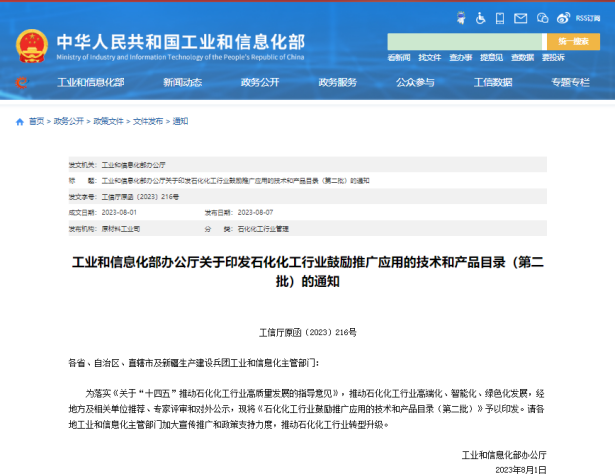The height and width of the screenshot is (475, 616).
Task: Open the 政务服务 navigation menu
Action: pos(337,83)
